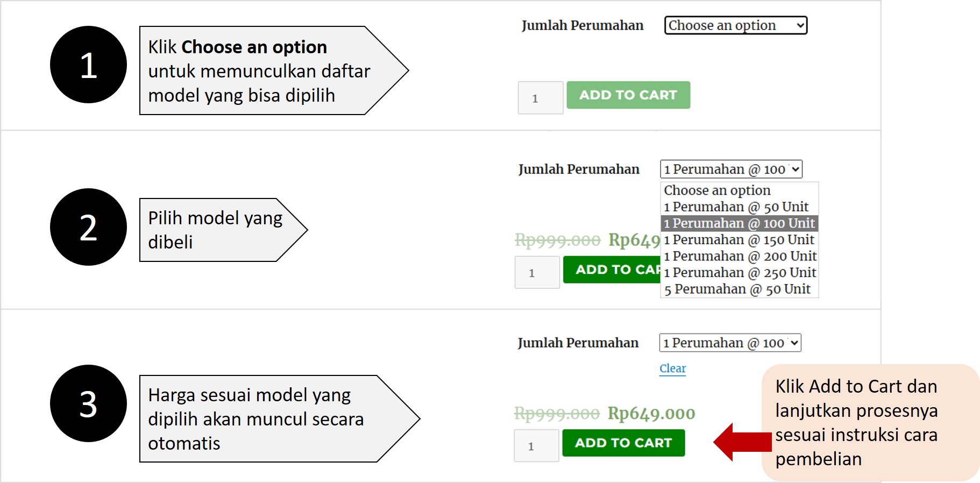Open the top 'Choose an option' dropdown
980x483 pixels.
pyautogui.click(x=735, y=25)
